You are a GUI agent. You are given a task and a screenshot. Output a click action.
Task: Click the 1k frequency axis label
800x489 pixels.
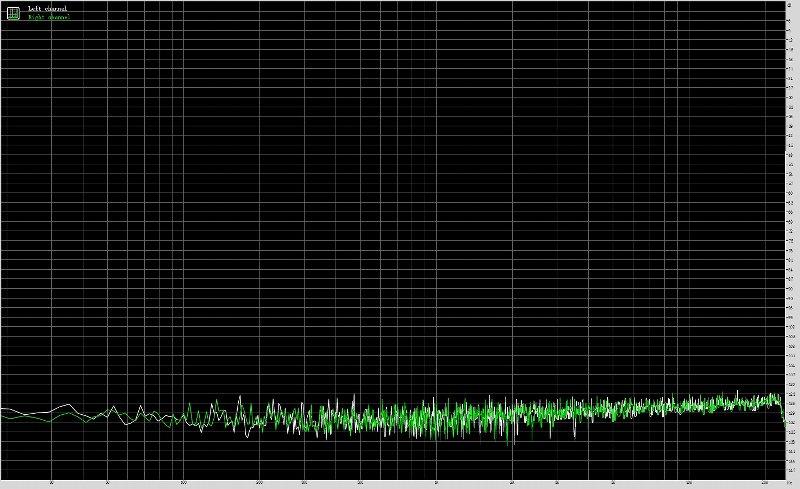coord(436,484)
